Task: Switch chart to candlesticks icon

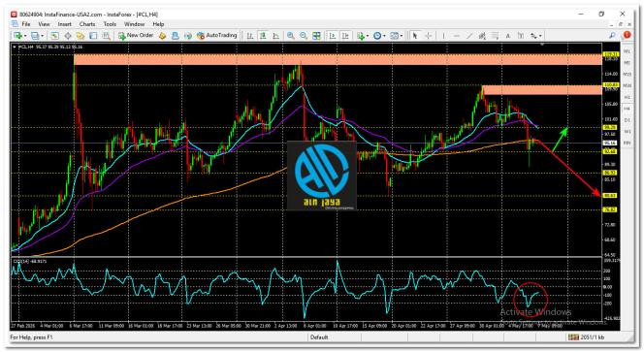Action: point(263,36)
